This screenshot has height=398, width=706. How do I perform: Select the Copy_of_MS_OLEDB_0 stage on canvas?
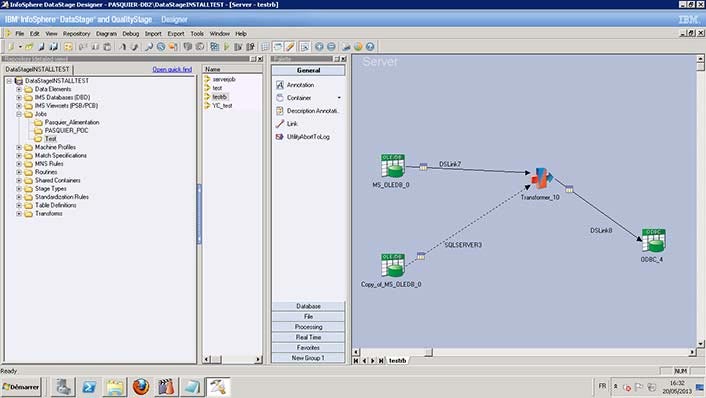tap(393, 265)
